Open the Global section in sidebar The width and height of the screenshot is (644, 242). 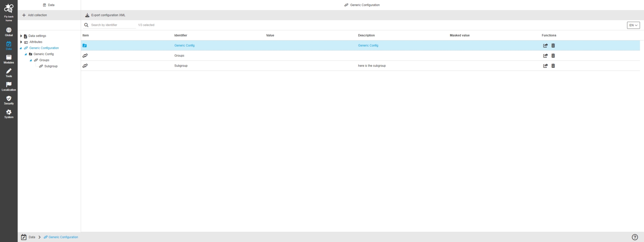[9, 32]
